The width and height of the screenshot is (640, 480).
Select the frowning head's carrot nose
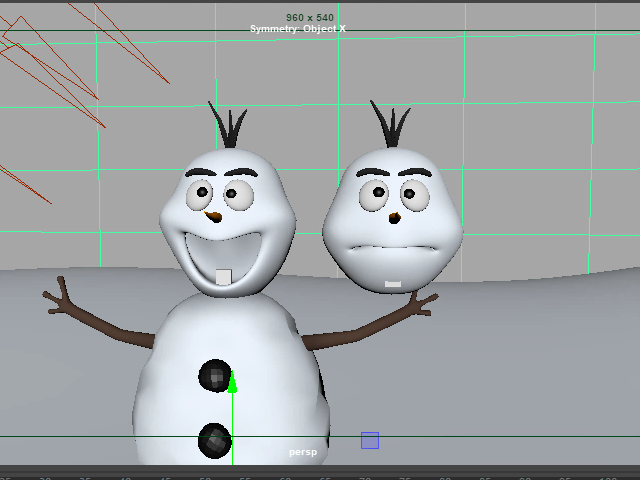[x=393, y=218]
